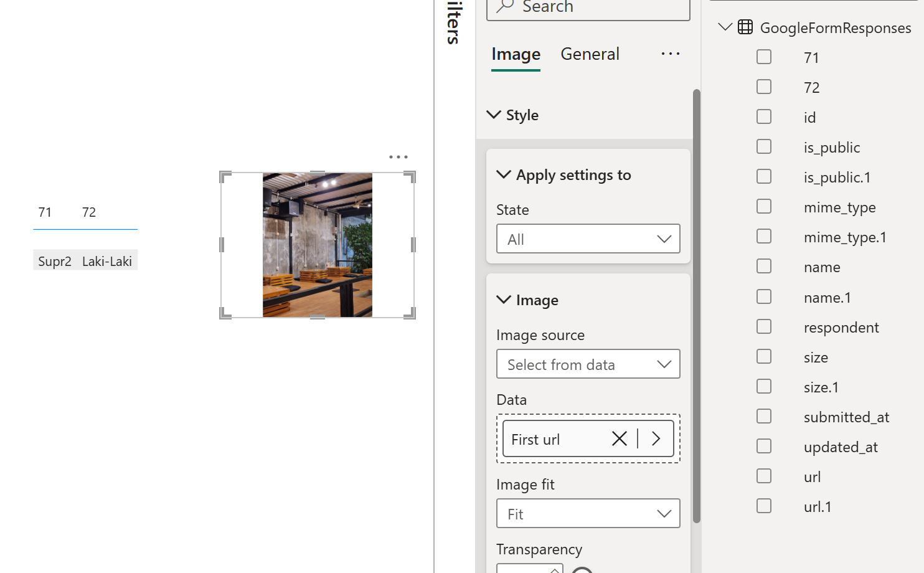The height and width of the screenshot is (573, 924).
Task: Tick the size field checkbox
Action: [x=764, y=356]
